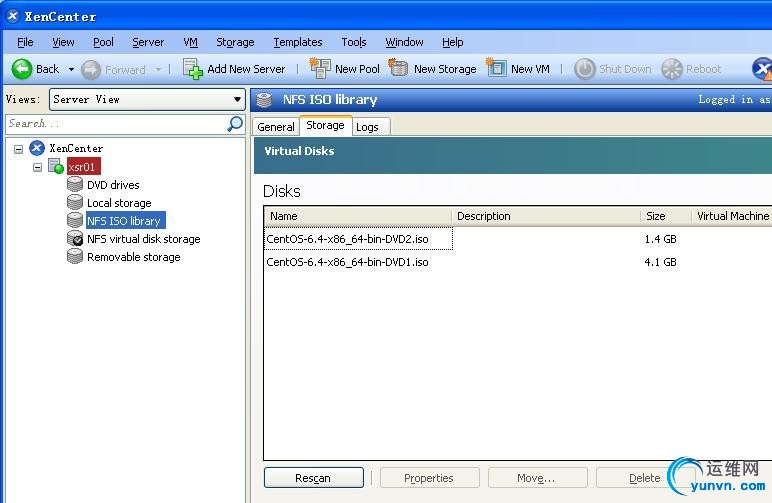
Task: Click the Virtual Machine column header
Action: click(x=732, y=216)
